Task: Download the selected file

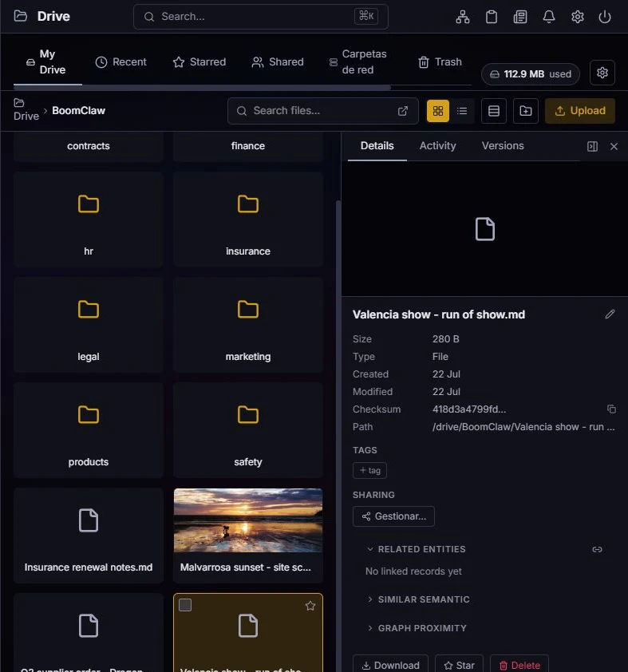Action: (x=390, y=665)
